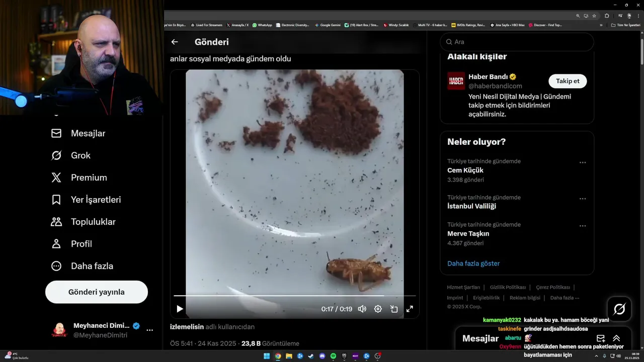Enter fullscreen on the video
Viewport: 644px width, 362px height.
click(x=410, y=309)
